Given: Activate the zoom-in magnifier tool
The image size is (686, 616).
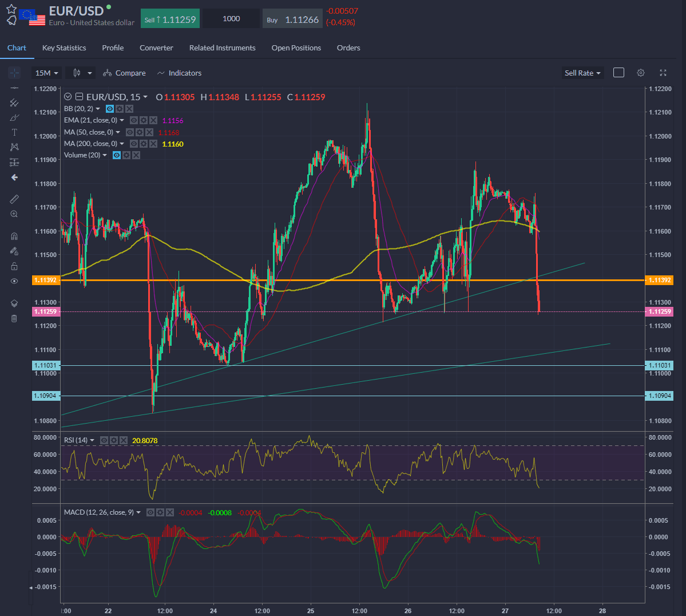Looking at the screenshot, I should pyautogui.click(x=14, y=214).
